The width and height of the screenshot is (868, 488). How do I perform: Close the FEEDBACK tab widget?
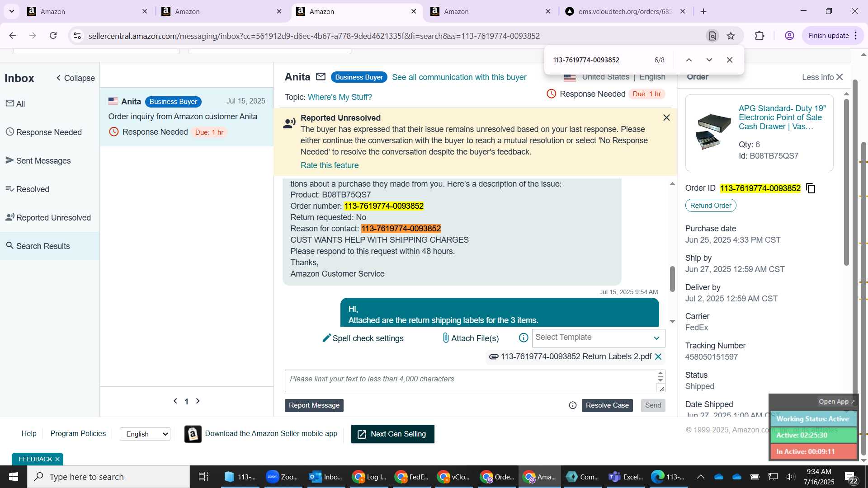point(57,459)
